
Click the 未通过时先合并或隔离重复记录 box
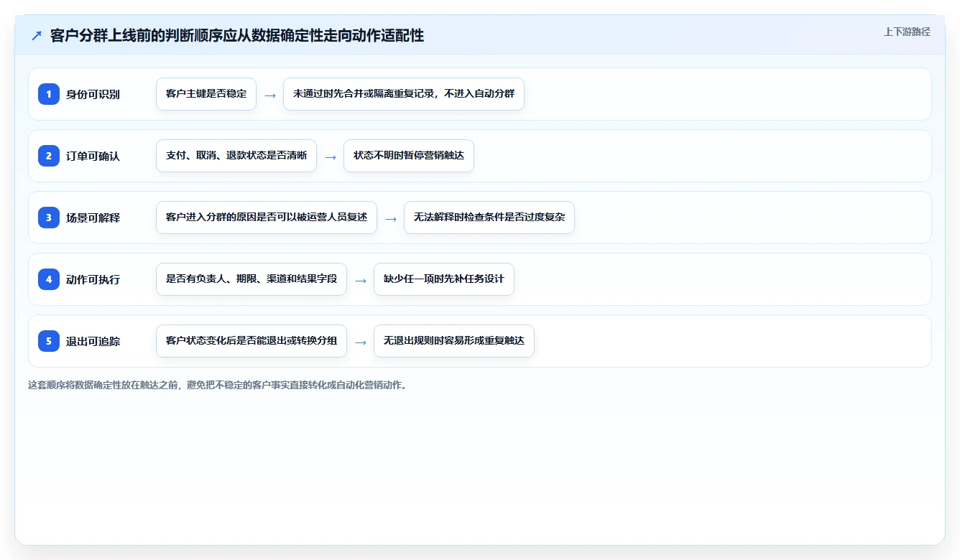(x=404, y=94)
